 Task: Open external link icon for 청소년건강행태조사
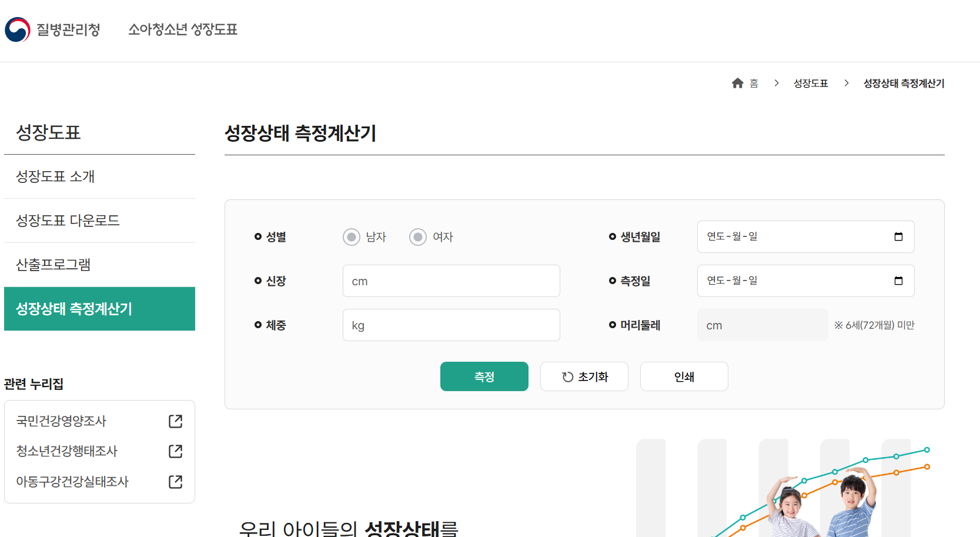[175, 451]
